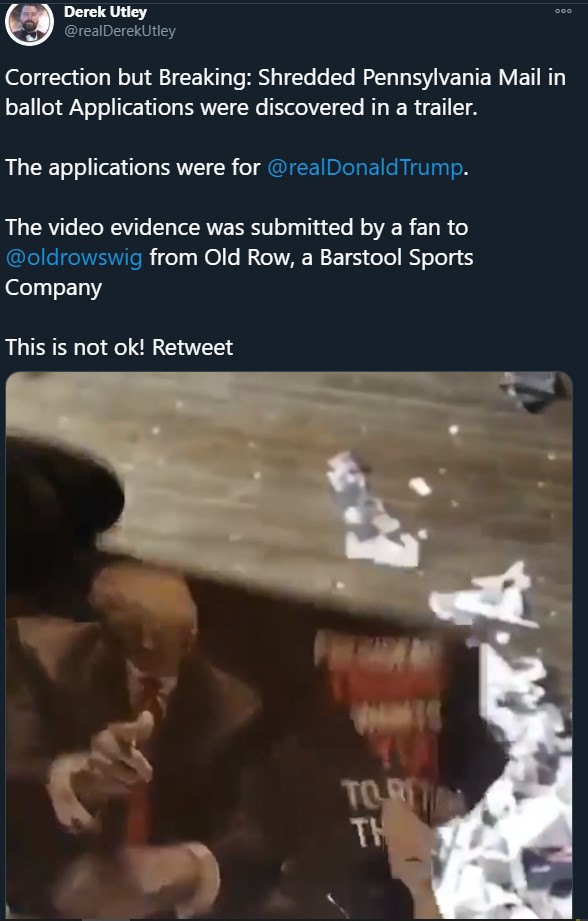588x921 pixels.
Task: Open Derek Utley's profile picture
Action: point(29,22)
